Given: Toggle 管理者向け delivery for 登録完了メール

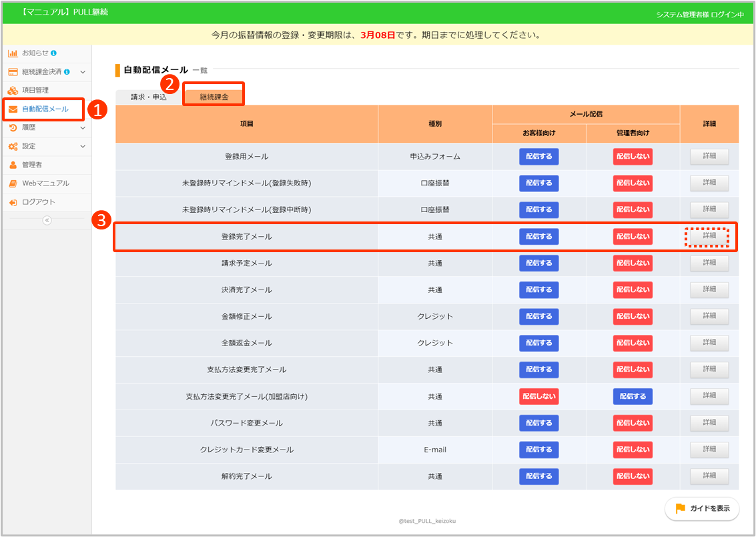Looking at the screenshot, I should tap(633, 236).
